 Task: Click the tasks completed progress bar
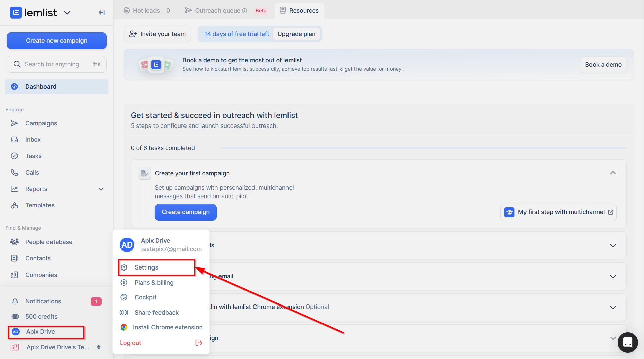point(423,148)
